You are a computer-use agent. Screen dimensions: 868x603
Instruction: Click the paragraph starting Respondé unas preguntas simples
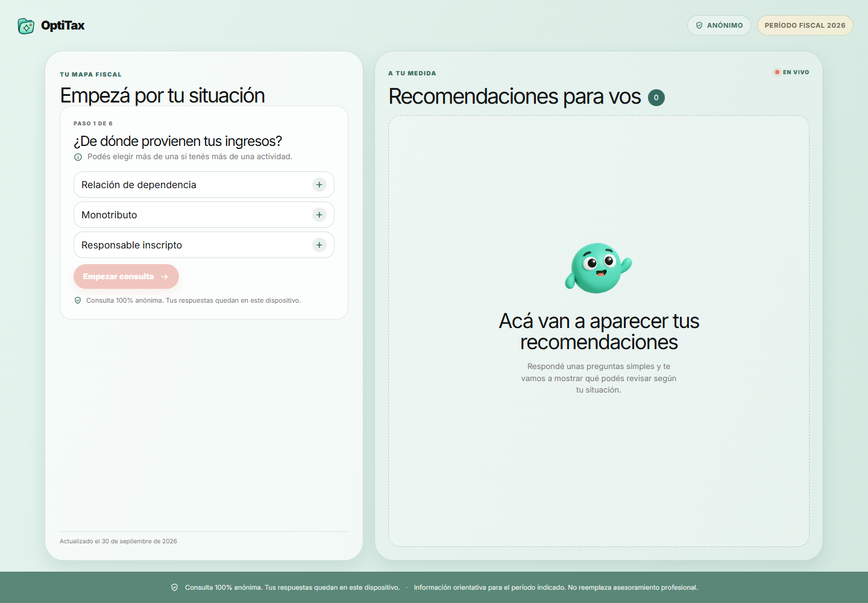point(599,378)
